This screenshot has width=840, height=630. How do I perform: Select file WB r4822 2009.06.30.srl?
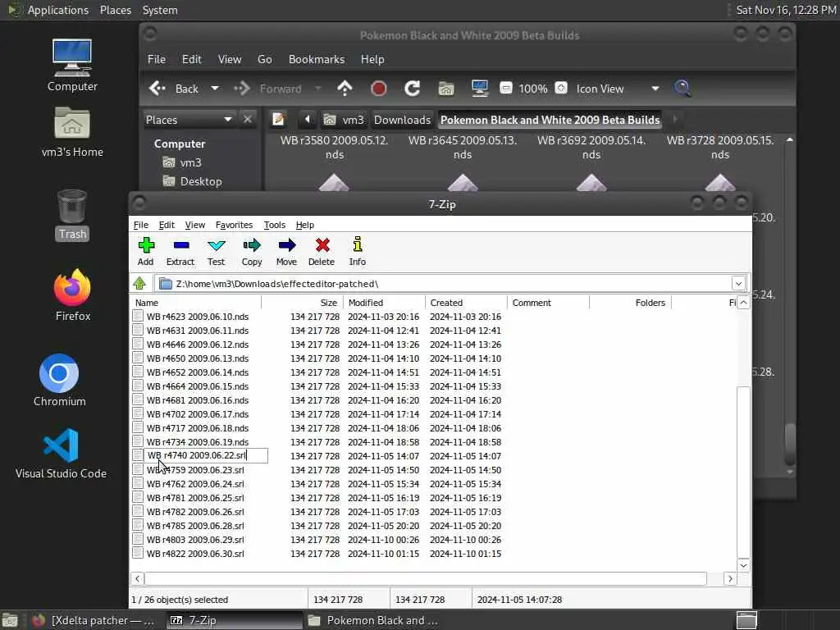point(195,554)
